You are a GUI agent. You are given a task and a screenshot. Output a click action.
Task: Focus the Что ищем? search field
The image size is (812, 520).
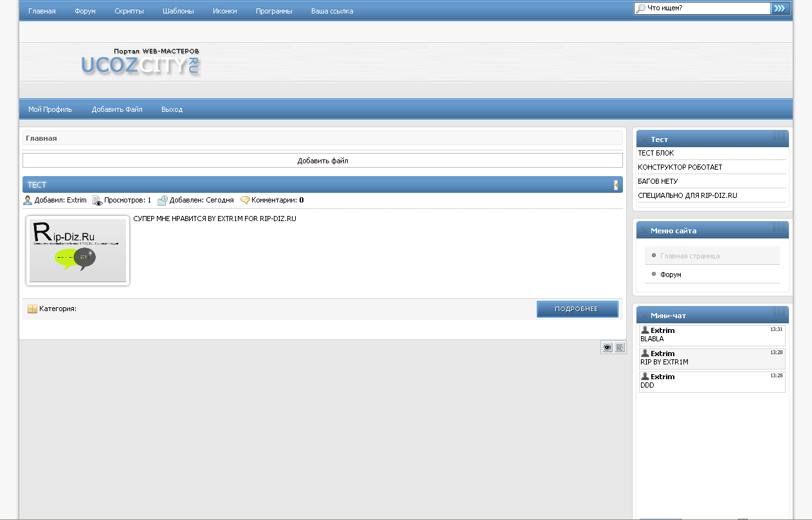coord(707,8)
